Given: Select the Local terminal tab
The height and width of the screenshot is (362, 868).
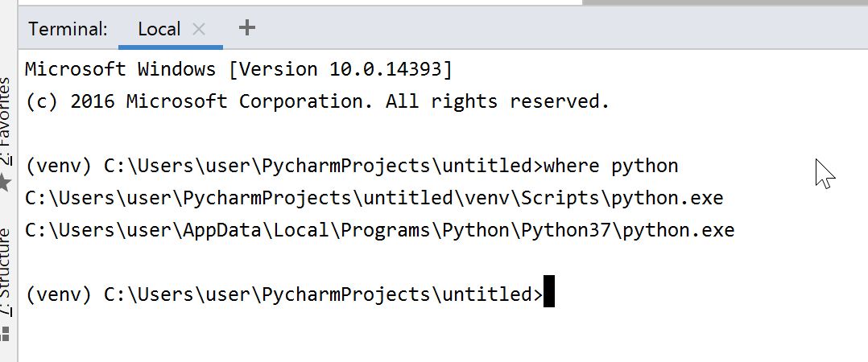Looking at the screenshot, I should [159, 29].
